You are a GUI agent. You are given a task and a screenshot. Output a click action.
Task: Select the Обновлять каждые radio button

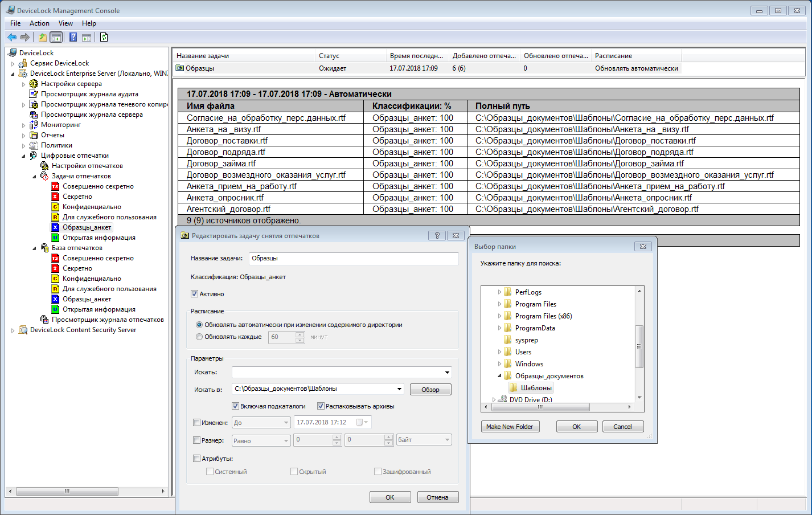click(x=199, y=337)
